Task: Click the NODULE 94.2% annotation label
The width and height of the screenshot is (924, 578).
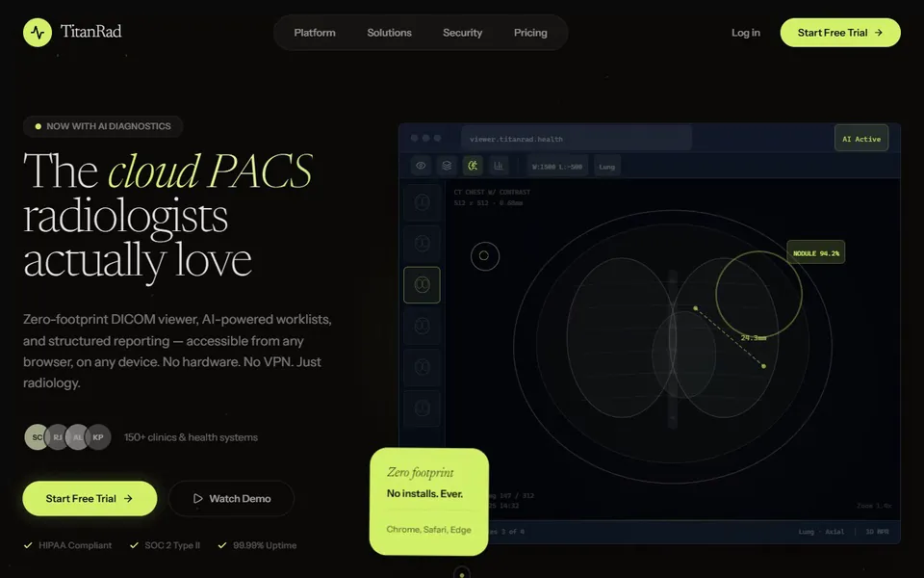Action: [815, 252]
